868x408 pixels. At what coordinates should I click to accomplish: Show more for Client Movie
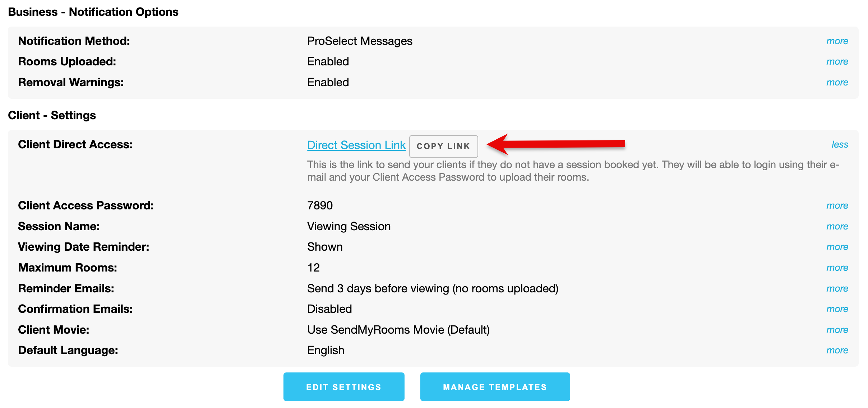pos(837,330)
